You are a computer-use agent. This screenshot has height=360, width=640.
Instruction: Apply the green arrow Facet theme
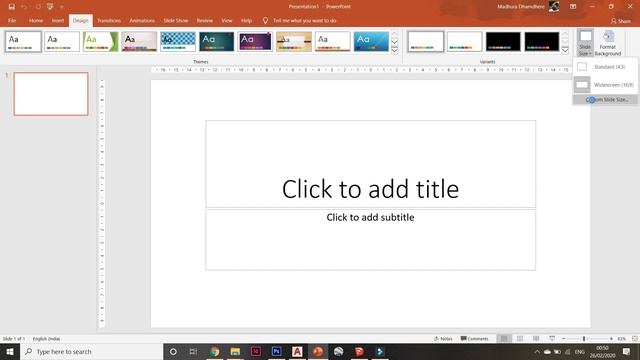[x=100, y=42]
